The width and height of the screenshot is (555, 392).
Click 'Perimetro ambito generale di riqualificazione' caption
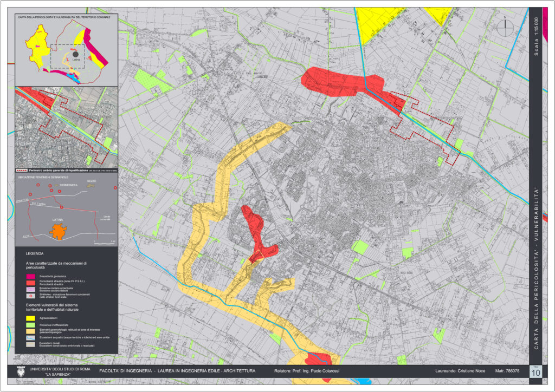tap(59, 171)
